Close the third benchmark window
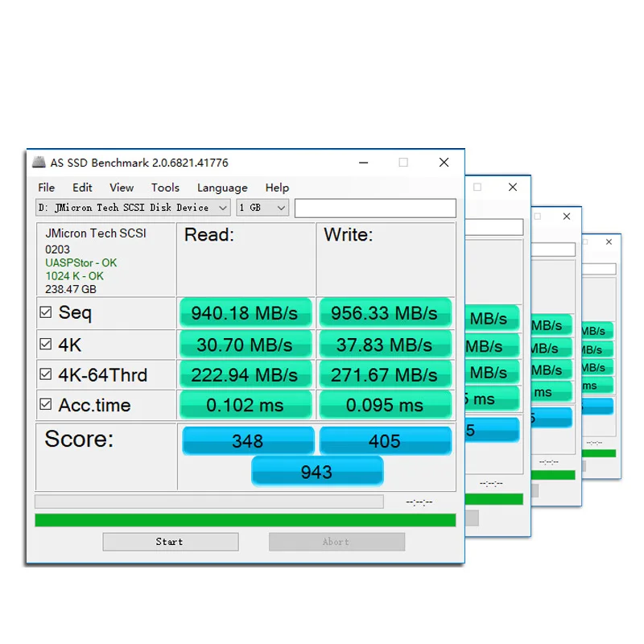 pos(567,217)
